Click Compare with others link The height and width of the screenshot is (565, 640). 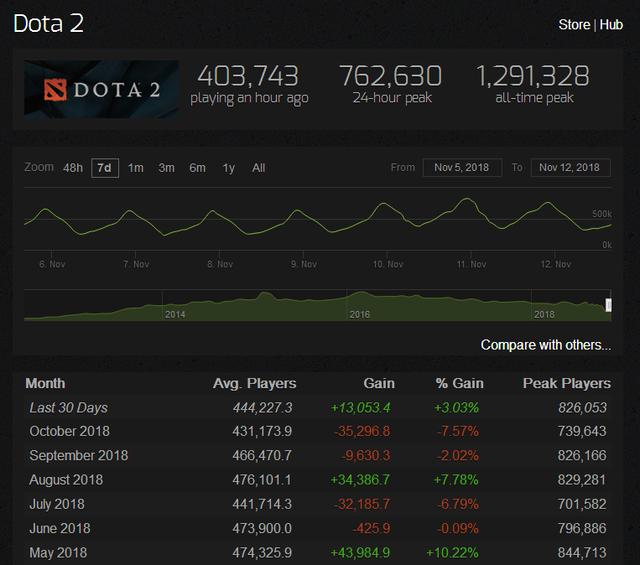click(546, 345)
